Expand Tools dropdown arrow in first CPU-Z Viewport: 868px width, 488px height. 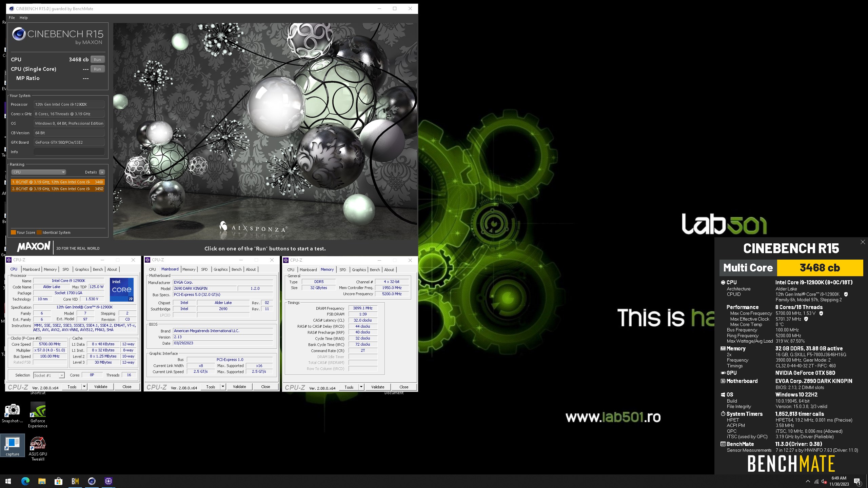point(84,387)
